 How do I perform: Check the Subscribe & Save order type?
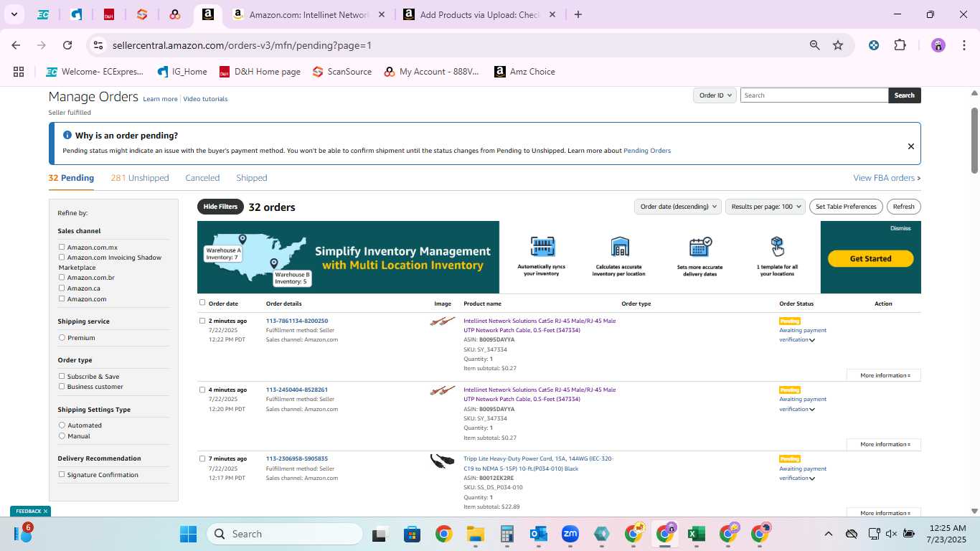(x=62, y=376)
